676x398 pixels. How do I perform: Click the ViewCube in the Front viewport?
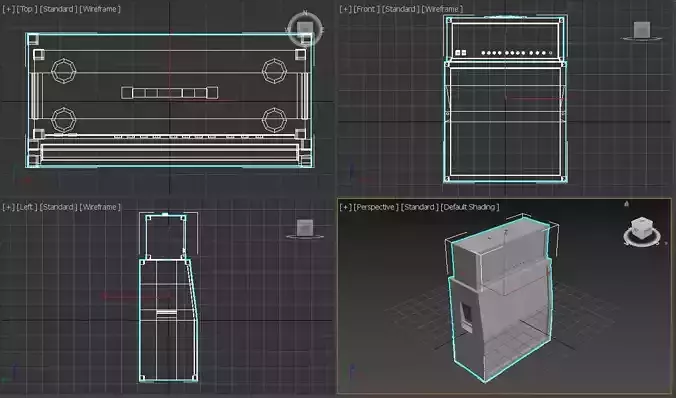642,30
